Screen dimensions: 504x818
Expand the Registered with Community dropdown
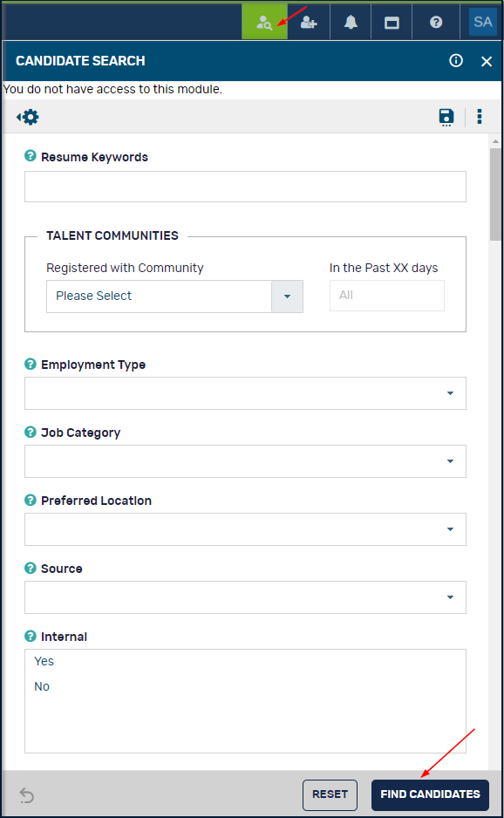tap(174, 297)
